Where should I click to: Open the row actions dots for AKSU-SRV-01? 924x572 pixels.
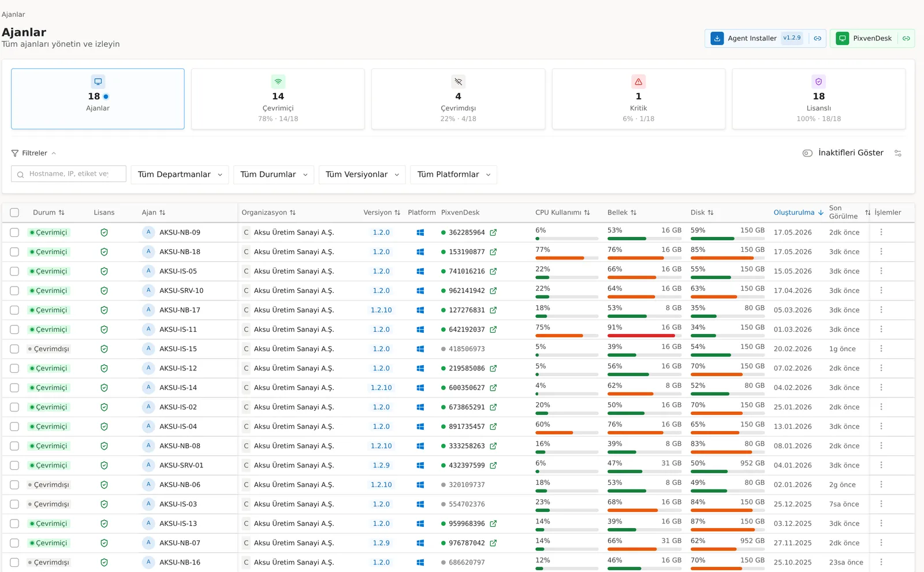tap(881, 465)
